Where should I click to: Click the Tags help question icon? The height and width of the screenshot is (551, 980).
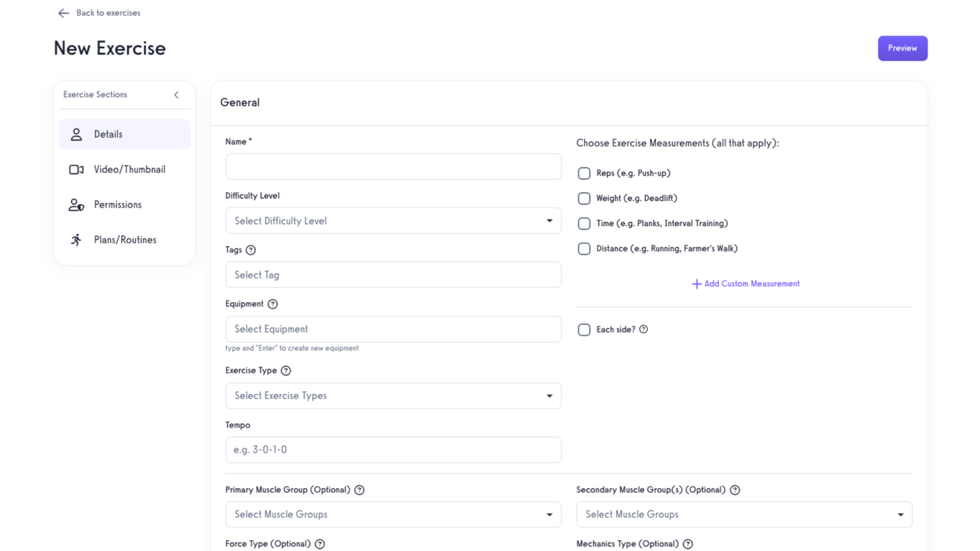250,250
